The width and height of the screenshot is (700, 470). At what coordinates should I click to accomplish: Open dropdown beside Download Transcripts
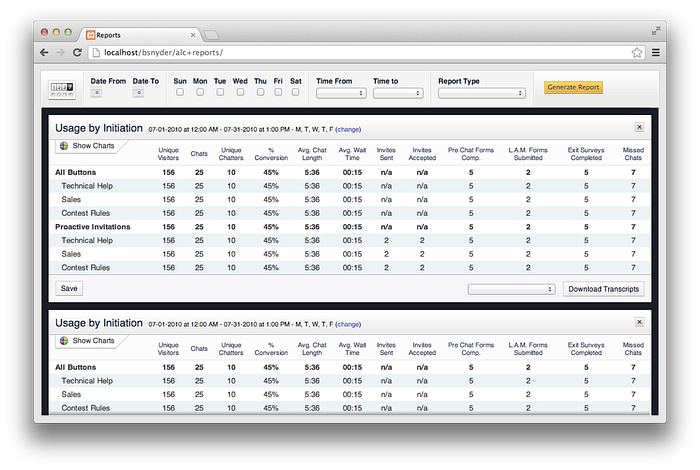[x=511, y=289]
